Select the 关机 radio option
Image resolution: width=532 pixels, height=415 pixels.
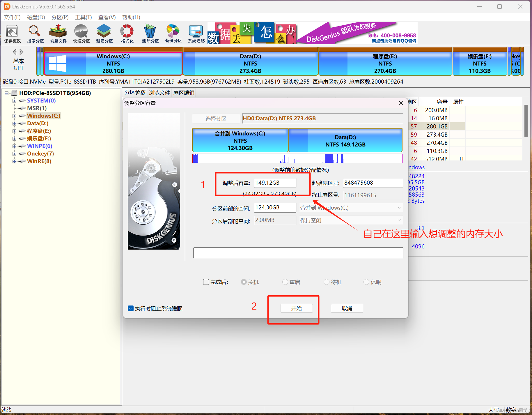tap(244, 282)
